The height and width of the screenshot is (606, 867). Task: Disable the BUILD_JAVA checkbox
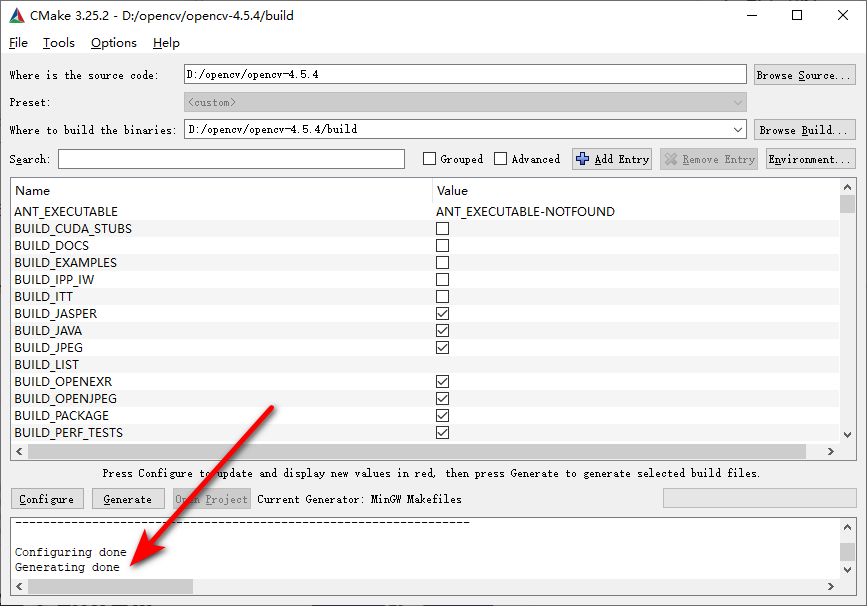click(442, 331)
